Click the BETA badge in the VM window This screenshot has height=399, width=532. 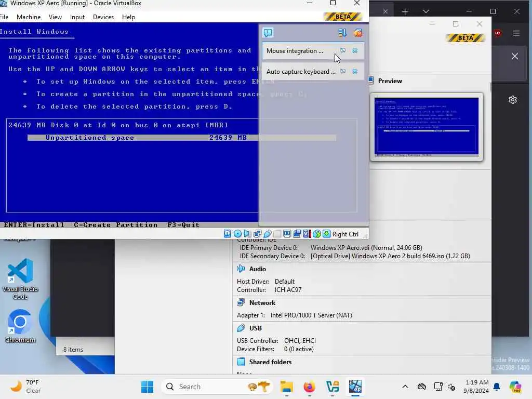click(x=343, y=17)
